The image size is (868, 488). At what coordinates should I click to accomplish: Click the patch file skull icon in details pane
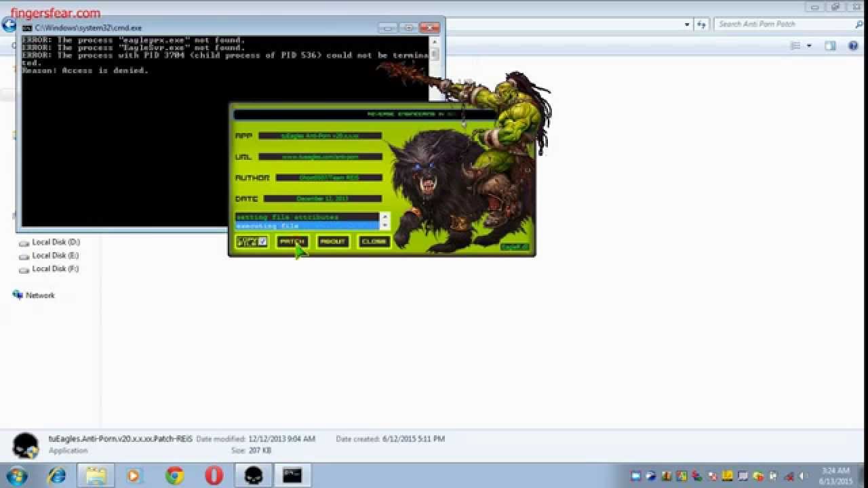click(x=26, y=445)
